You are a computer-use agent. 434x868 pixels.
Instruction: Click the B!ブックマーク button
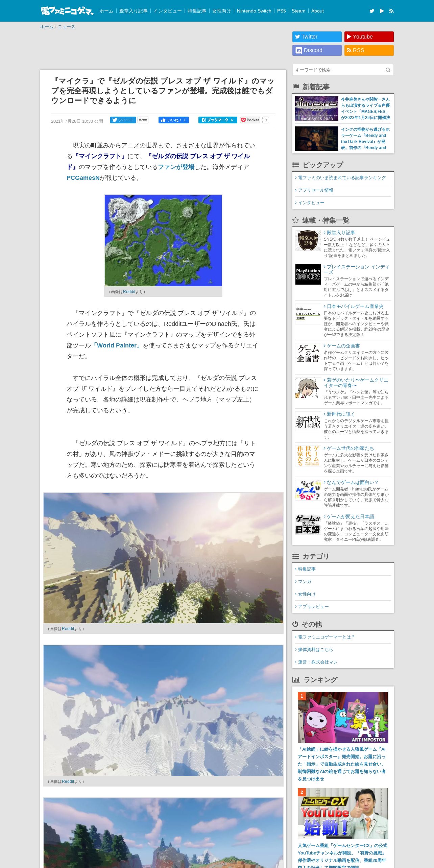coord(218,120)
